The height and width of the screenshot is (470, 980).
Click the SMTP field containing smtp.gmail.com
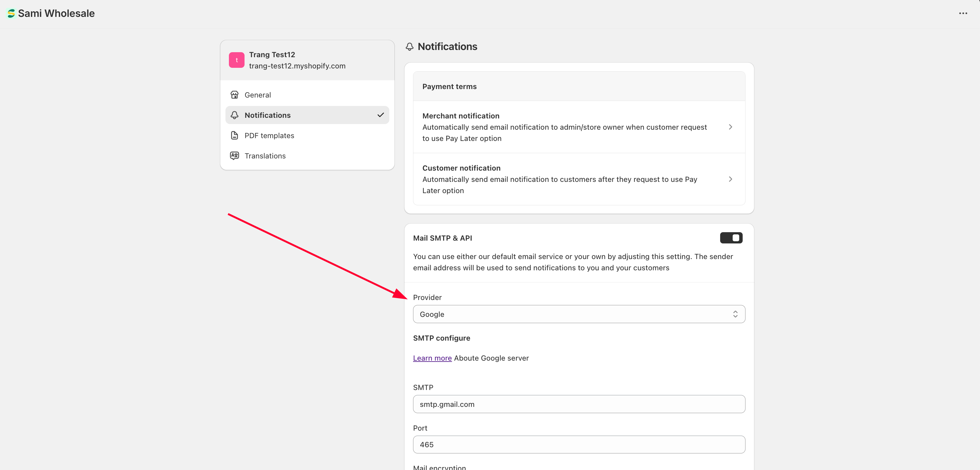(x=578, y=404)
